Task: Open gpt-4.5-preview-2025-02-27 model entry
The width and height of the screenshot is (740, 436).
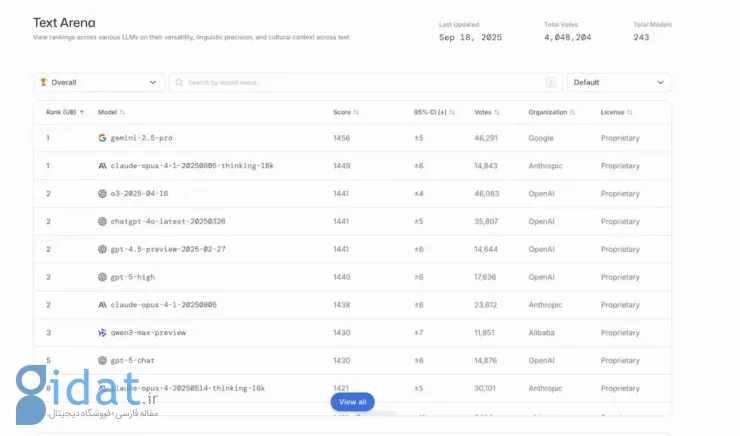Action: point(168,249)
